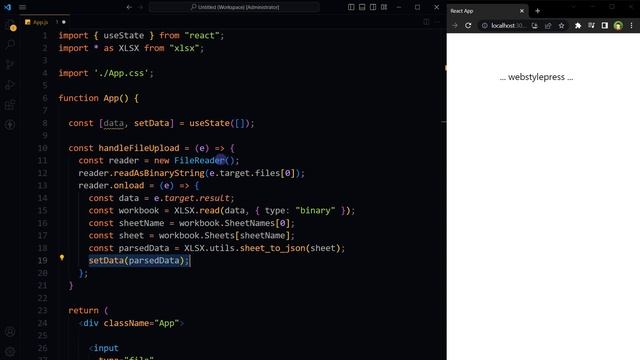Image resolution: width=640 pixels, height=360 pixels.
Task: Open the VS Code Explorer view icon
Action: pos(11,26)
